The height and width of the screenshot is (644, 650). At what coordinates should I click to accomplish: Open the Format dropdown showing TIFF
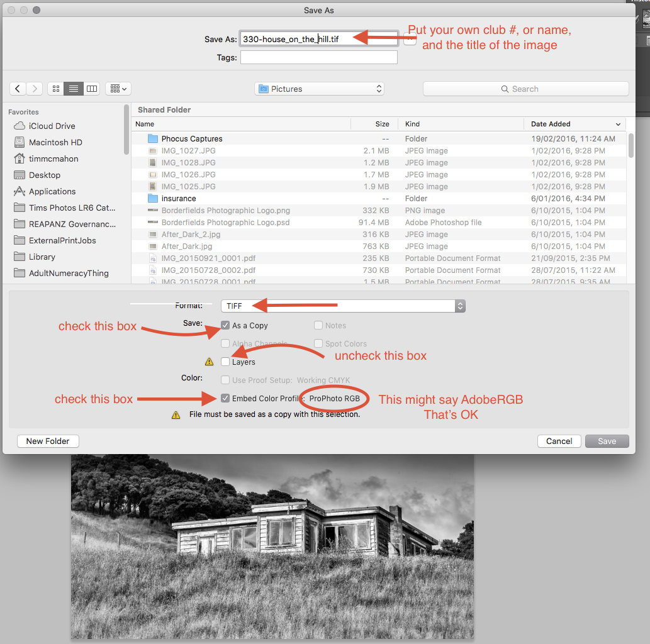coord(343,306)
